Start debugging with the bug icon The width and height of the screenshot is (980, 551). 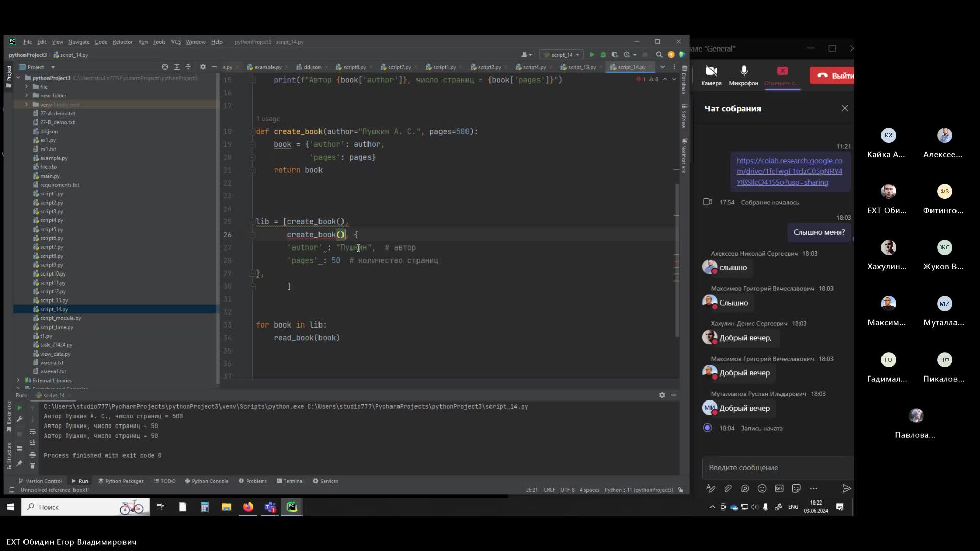(x=603, y=55)
